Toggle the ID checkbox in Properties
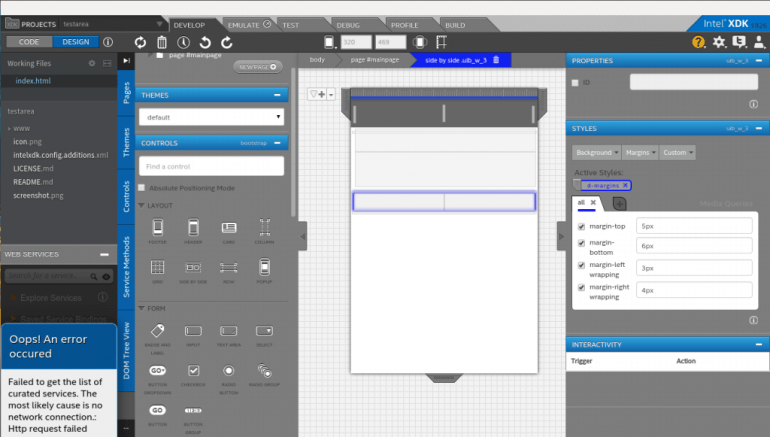The height and width of the screenshot is (437, 770). (575, 82)
